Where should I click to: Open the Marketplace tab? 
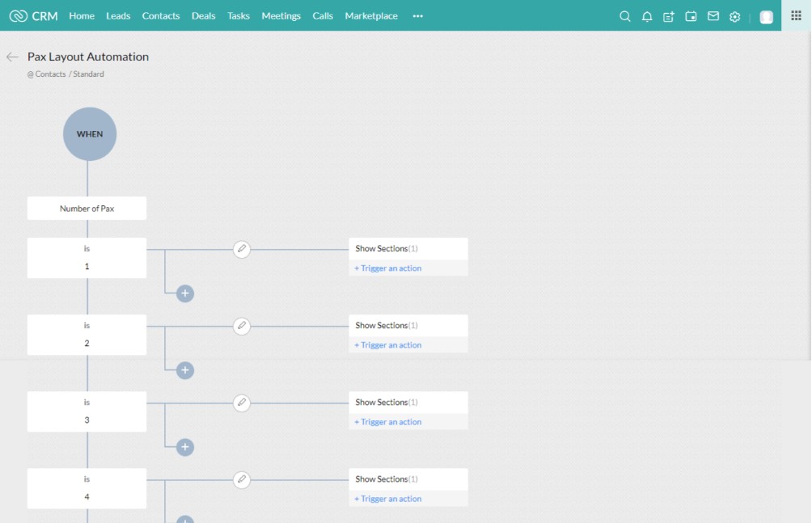[x=371, y=16]
